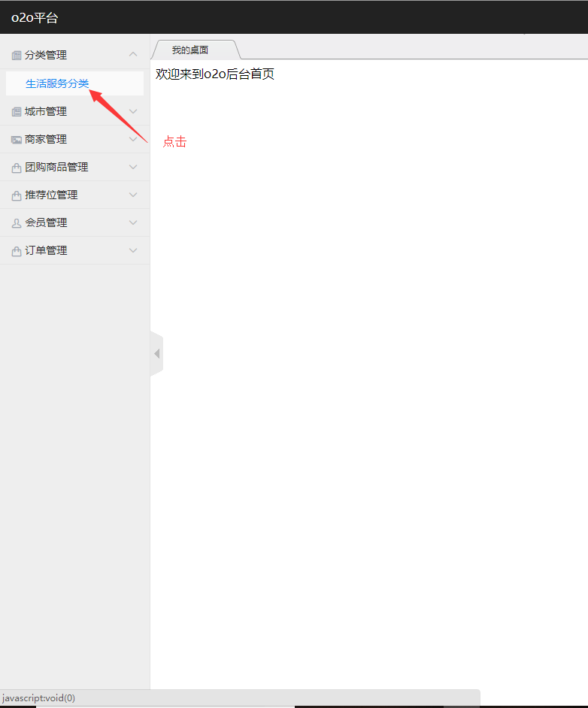Click the 商家管理 picture icon
Screen dimensions: 588x708
[x=17, y=140]
